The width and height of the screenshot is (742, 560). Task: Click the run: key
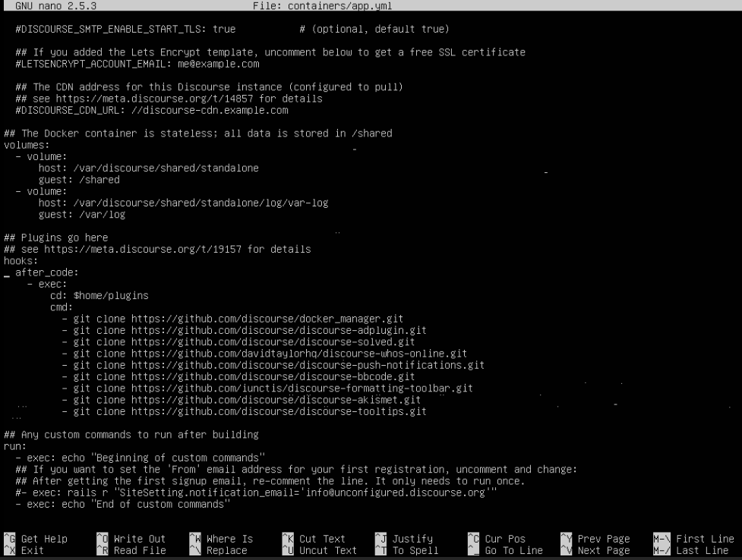tap(15, 446)
